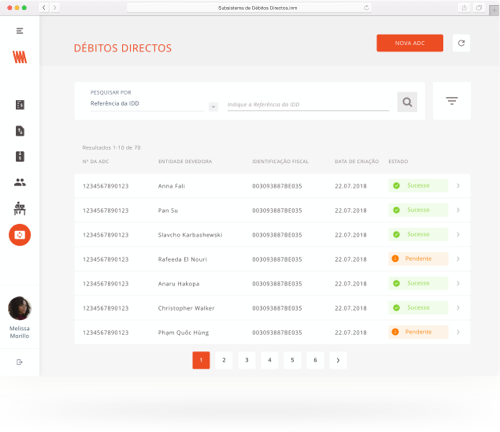Click the magnifier search button

(407, 102)
